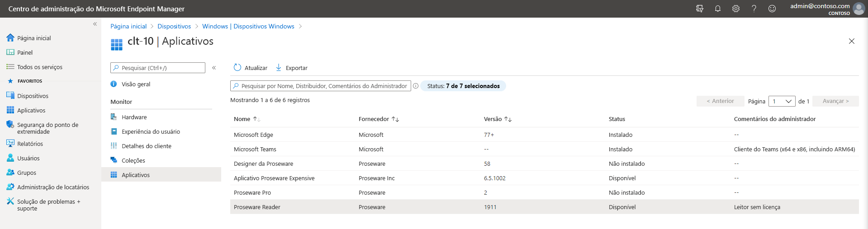The height and width of the screenshot is (229, 868).
Task: Click the Comentários do administrador column header
Action: 775,119
